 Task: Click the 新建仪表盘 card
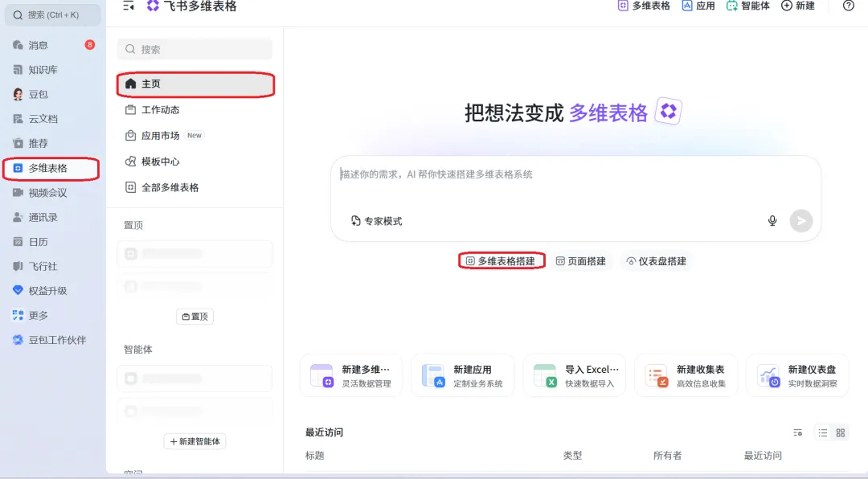click(798, 376)
